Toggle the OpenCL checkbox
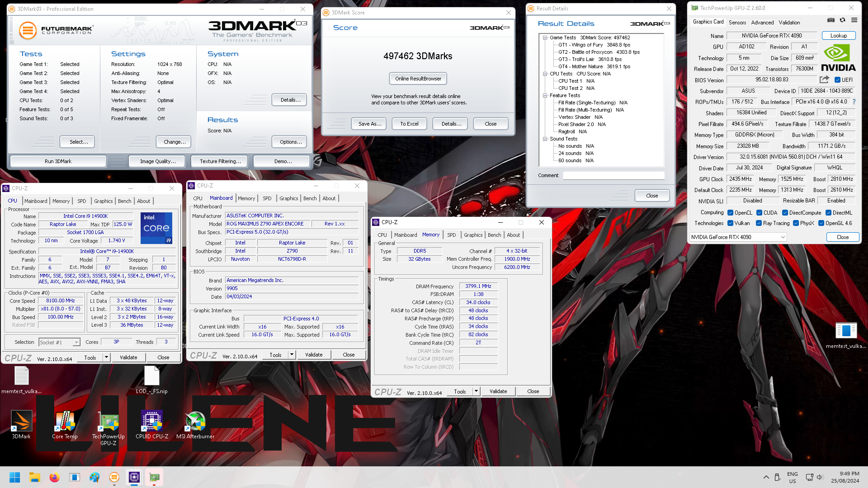The width and height of the screenshot is (868, 488). [x=730, y=213]
